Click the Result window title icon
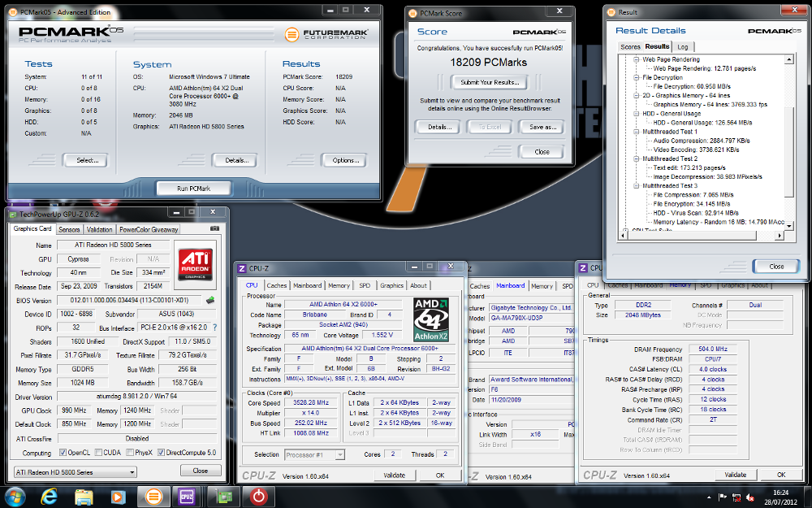Viewport: 812px width, 508px height. coord(611,12)
